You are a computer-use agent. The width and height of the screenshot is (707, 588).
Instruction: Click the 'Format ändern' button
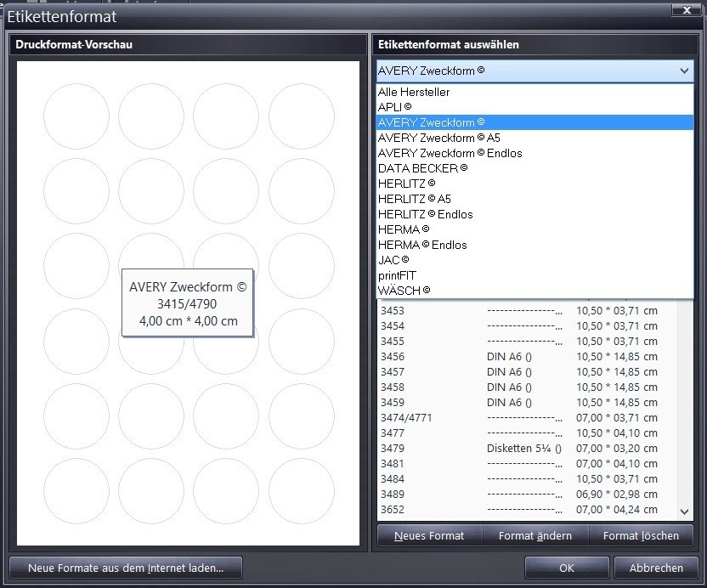[x=535, y=535]
